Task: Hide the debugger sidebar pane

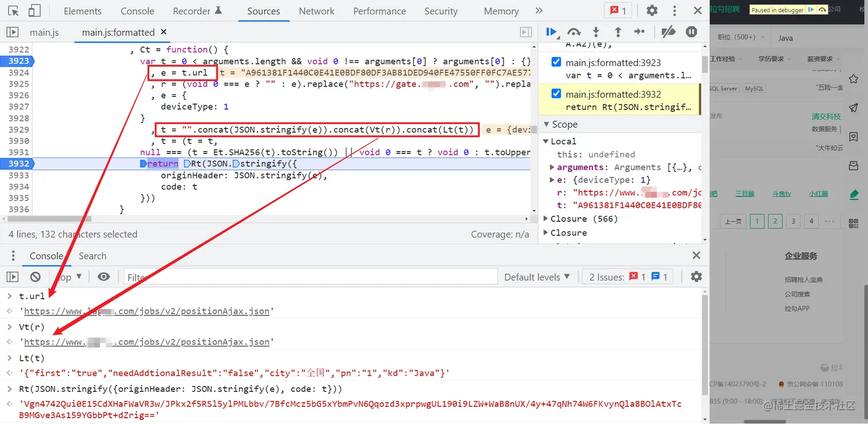Action: [525, 32]
